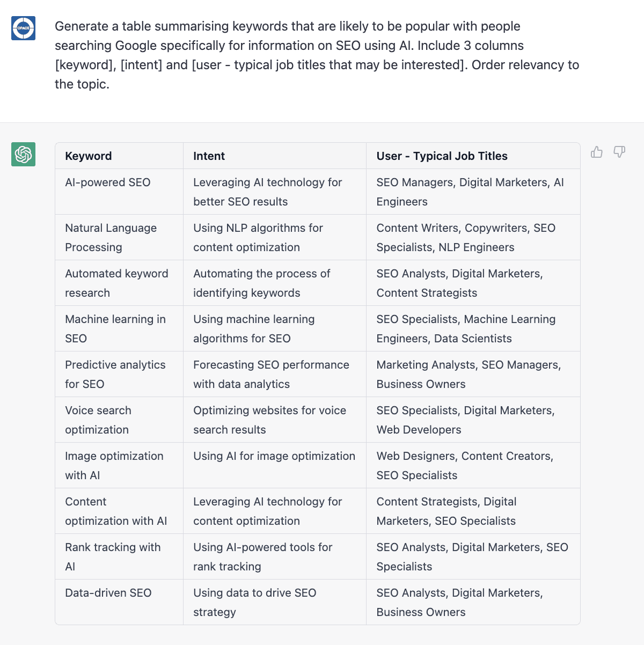
Task: Select the AI-powered SEO keyword cell
Action: pyautogui.click(x=108, y=182)
